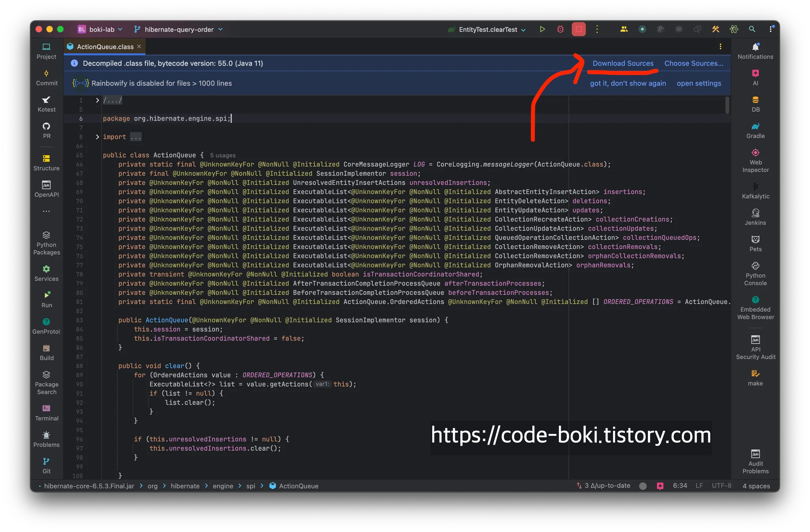This screenshot has height=532, width=810.
Task: Click the Debug bug icon
Action: coord(560,29)
